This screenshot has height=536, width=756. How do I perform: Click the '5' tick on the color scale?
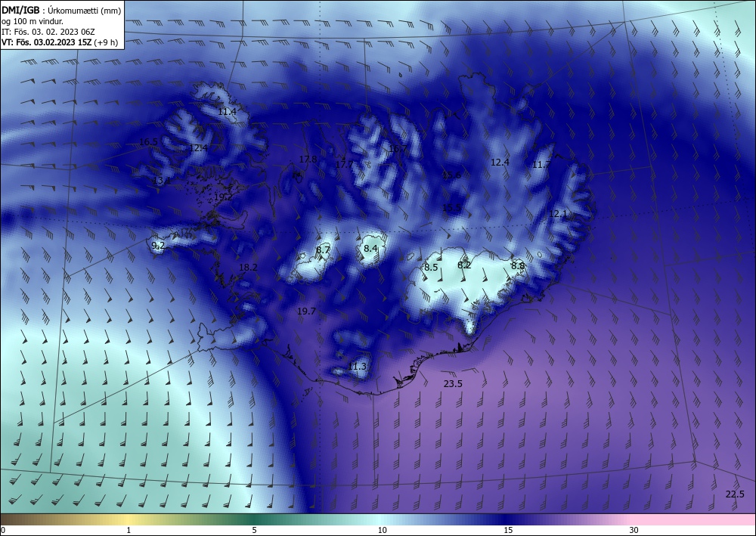(254, 531)
